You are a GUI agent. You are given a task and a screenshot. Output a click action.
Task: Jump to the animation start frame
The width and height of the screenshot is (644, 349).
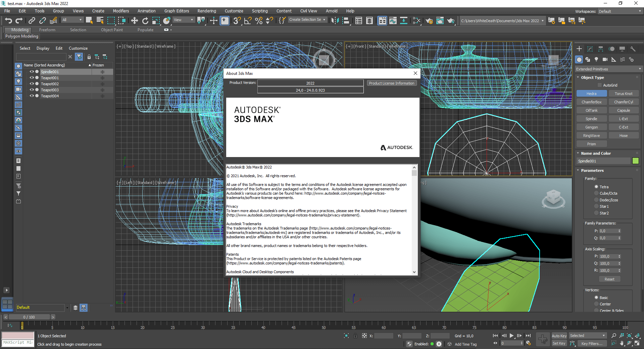tap(495, 336)
